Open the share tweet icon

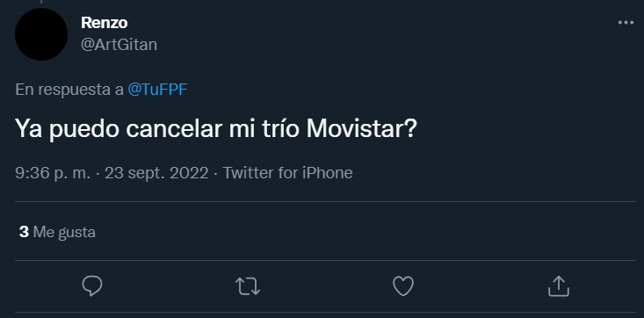(559, 286)
